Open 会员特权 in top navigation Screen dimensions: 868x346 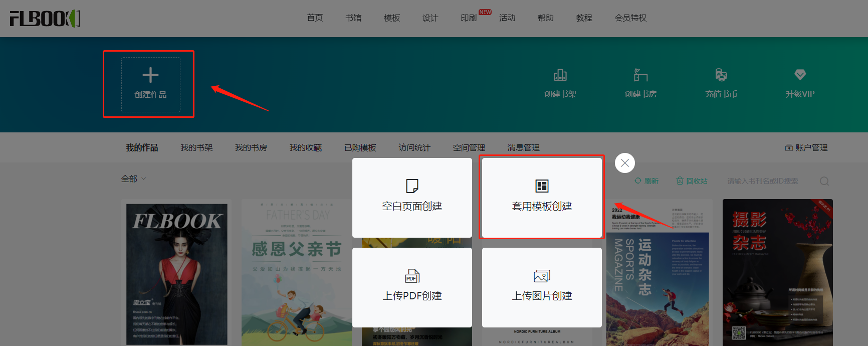pyautogui.click(x=630, y=18)
